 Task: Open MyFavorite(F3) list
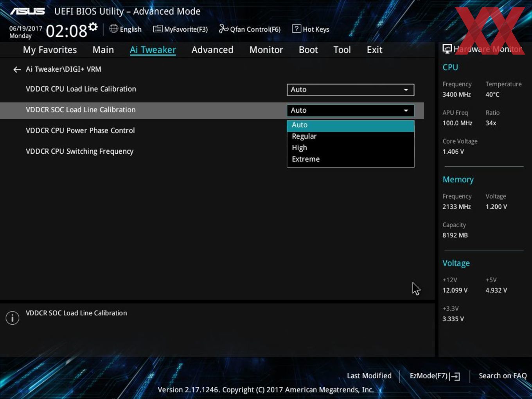(180, 29)
